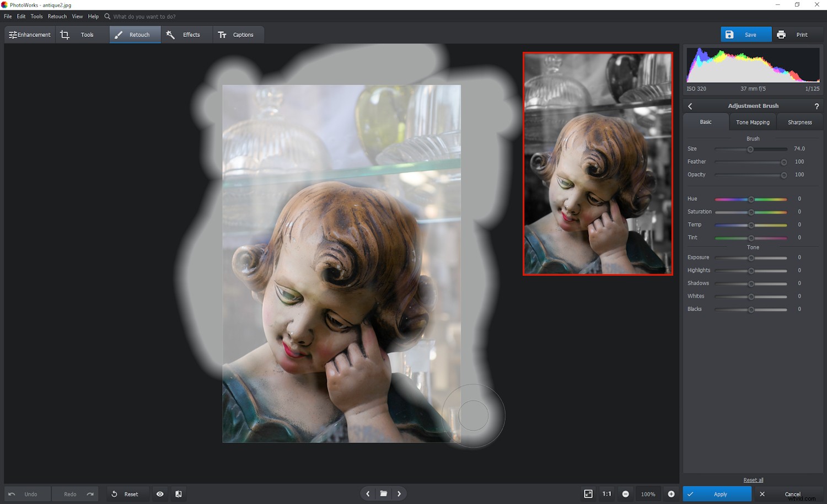Open Print using the printer icon
827x504 pixels.
click(x=782, y=34)
